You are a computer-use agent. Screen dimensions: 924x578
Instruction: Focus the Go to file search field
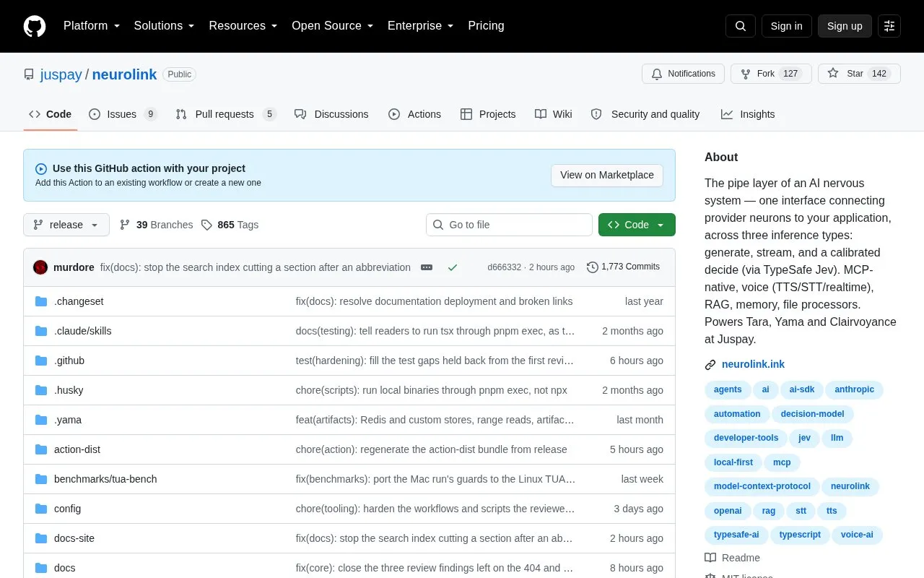tap(509, 225)
